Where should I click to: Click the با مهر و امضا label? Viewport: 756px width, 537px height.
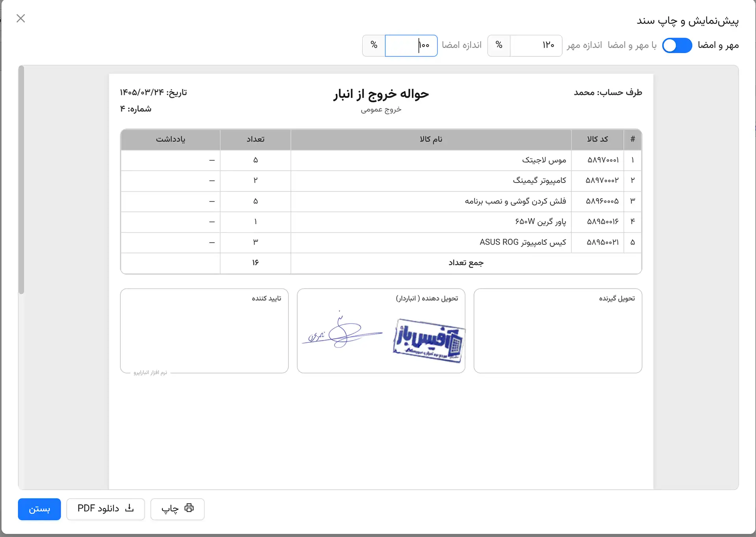(x=632, y=45)
